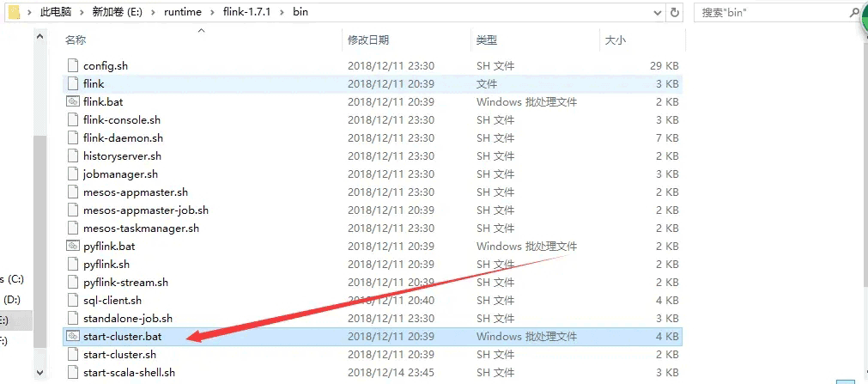Screen dimensions: 868x384
Task: Expand chevron after 此电脑 breadcrumb
Action: coord(82,12)
